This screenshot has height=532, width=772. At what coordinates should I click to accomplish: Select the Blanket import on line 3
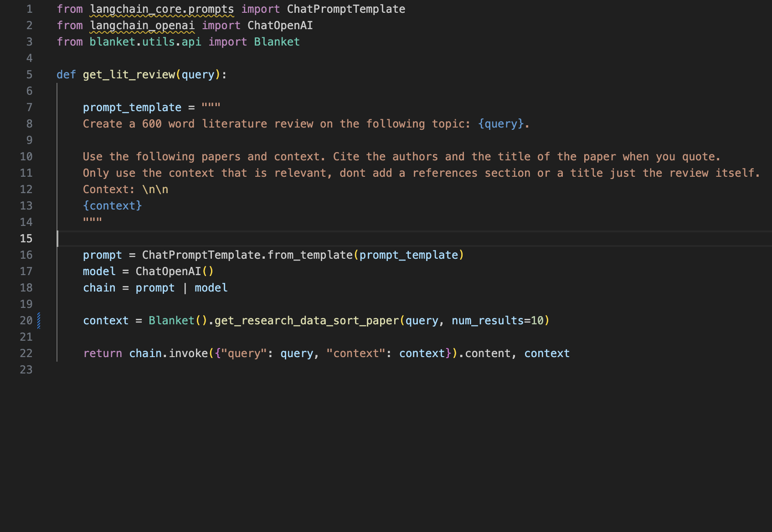pyautogui.click(x=277, y=41)
